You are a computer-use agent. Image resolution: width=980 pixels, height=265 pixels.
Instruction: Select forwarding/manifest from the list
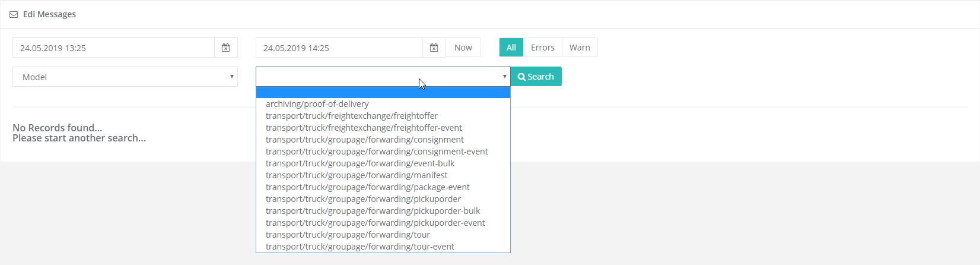tap(357, 175)
